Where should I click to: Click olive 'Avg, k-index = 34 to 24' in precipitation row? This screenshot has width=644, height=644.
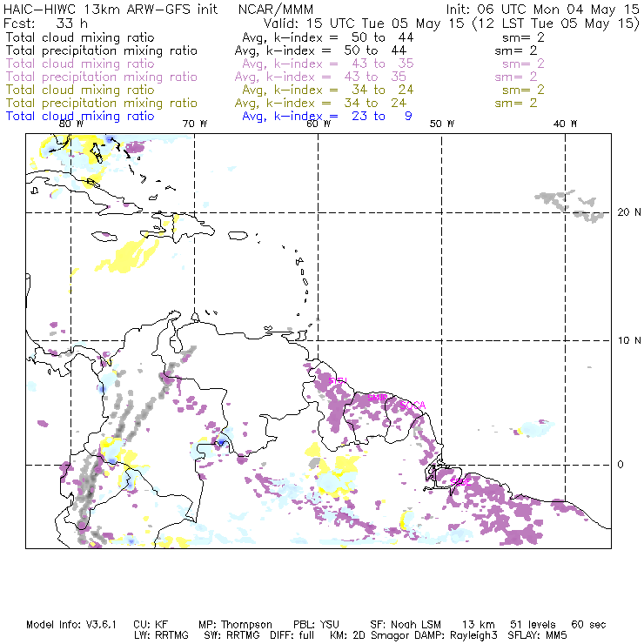click(320, 103)
